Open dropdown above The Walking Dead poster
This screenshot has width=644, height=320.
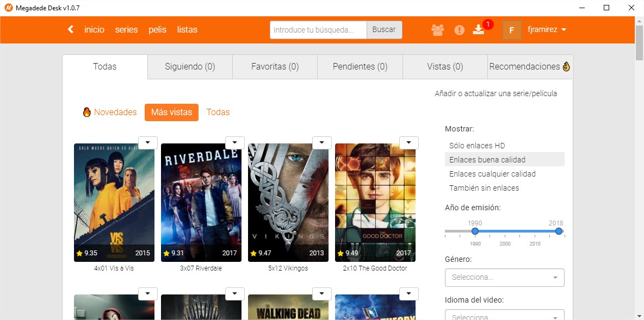(322, 294)
